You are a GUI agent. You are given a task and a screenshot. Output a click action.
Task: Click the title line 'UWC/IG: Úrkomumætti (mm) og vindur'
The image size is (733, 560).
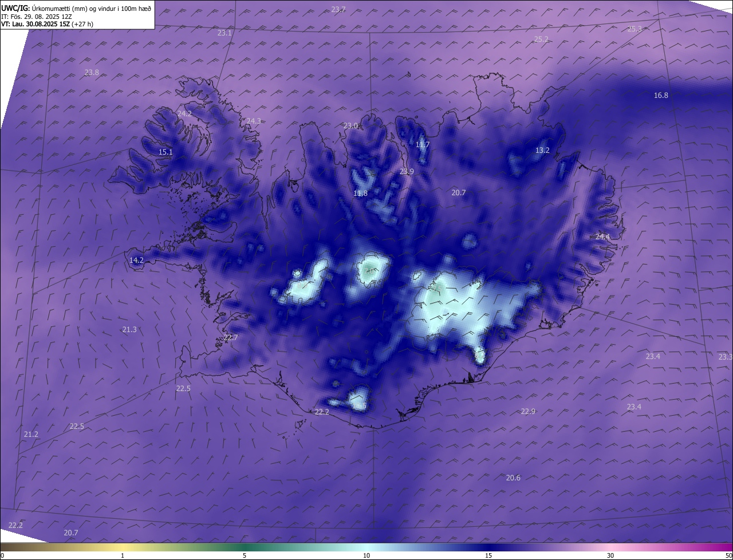coord(77,8)
